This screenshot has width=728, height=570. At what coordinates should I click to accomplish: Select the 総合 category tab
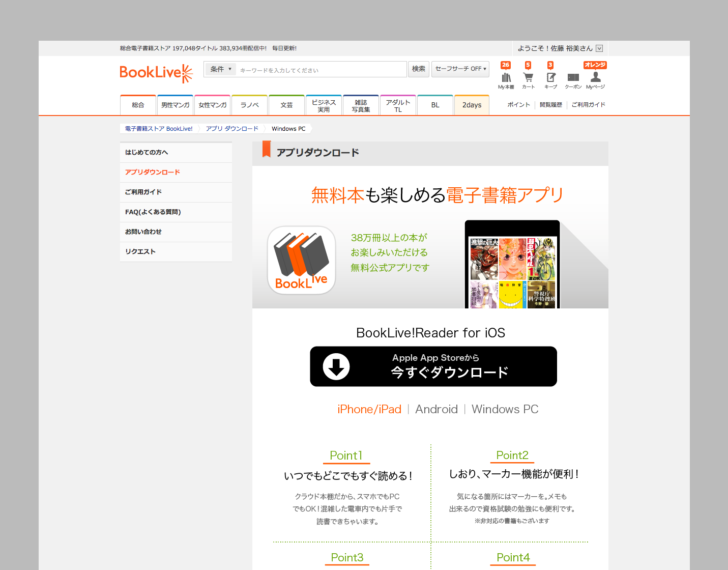pos(138,105)
